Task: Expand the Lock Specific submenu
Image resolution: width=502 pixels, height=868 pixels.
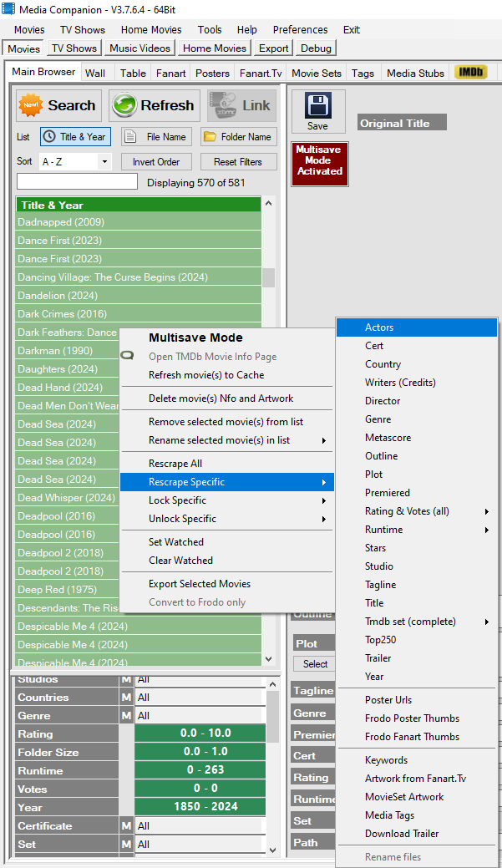Action: tap(226, 500)
